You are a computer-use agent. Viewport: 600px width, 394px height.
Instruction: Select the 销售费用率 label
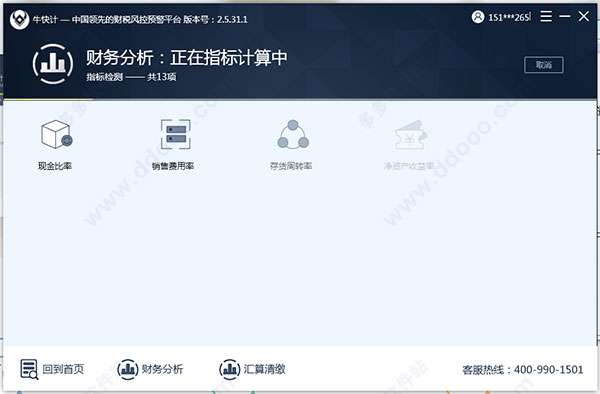173,166
